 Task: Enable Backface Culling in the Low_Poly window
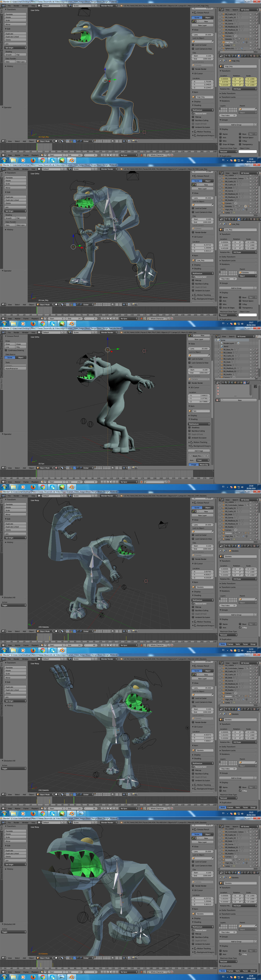(x=193, y=284)
